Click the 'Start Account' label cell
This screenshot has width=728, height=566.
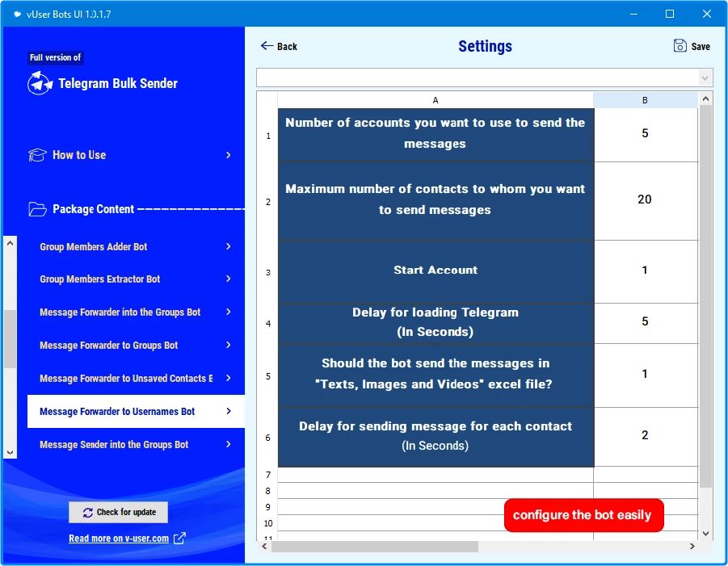click(x=436, y=272)
